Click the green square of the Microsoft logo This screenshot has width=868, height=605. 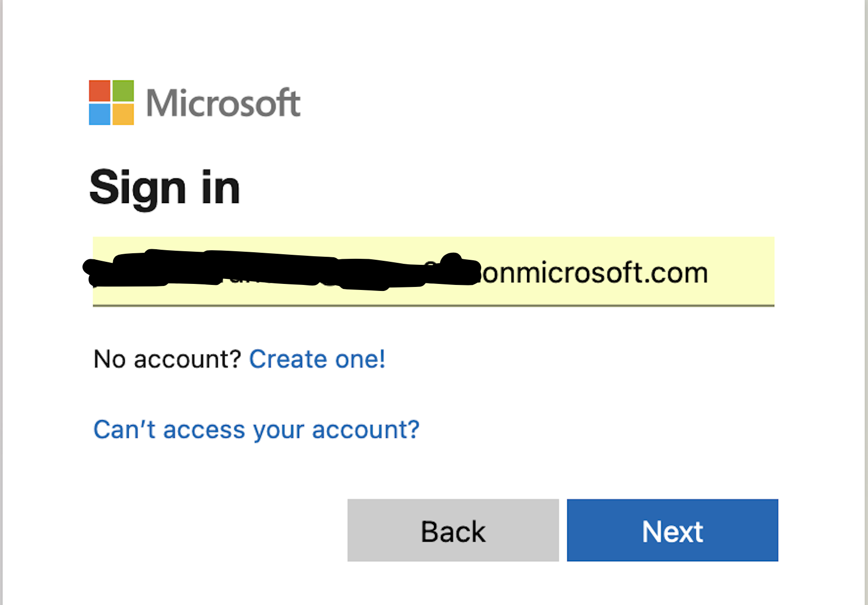coord(123,91)
